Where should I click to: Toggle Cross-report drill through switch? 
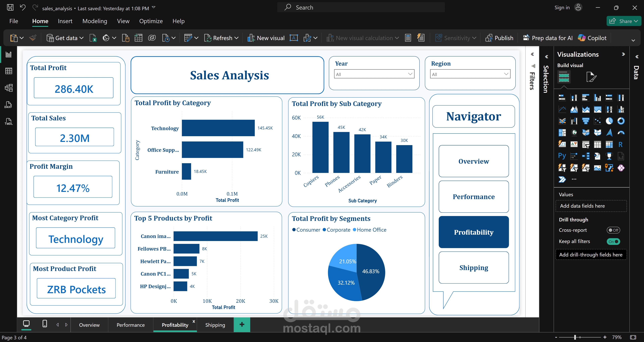[x=613, y=230]
